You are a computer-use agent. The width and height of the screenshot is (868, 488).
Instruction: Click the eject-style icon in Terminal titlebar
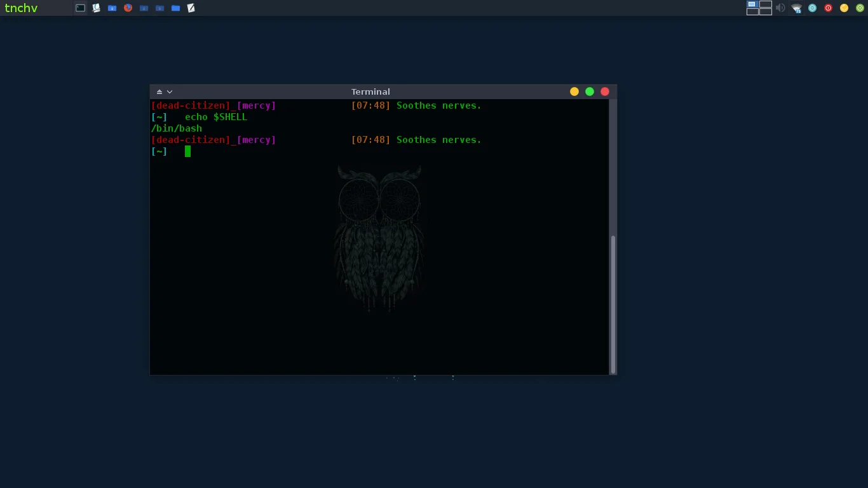tap(159, 92)
